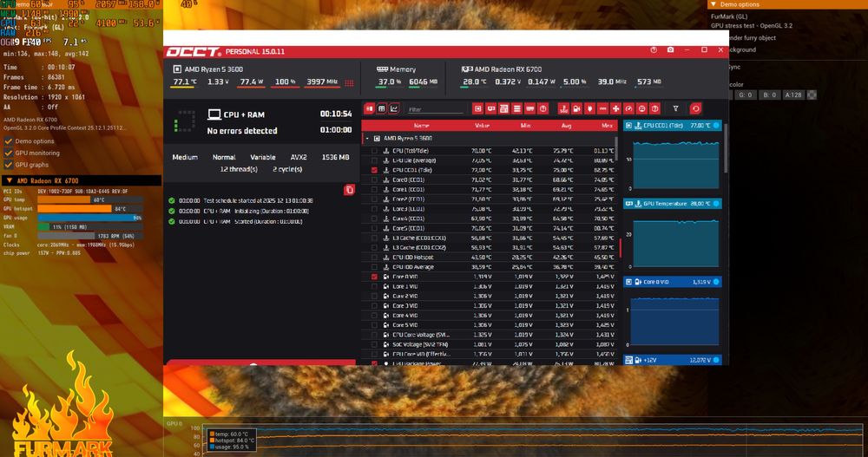Check the CPU IOD Hotspot checkbox
This screenshot has width=868, height=457.
(x=374, y=258)
